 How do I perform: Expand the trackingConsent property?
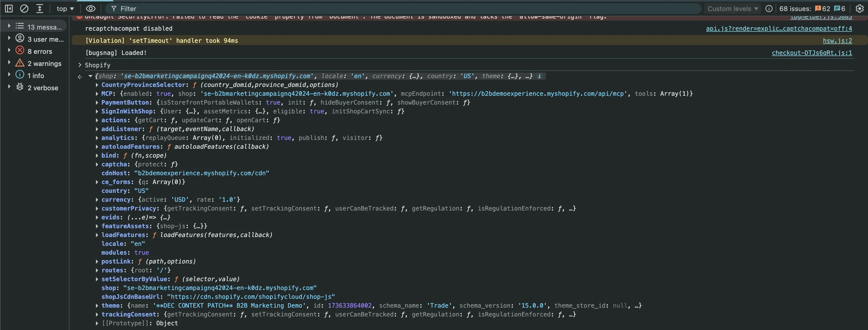point(97,315)
